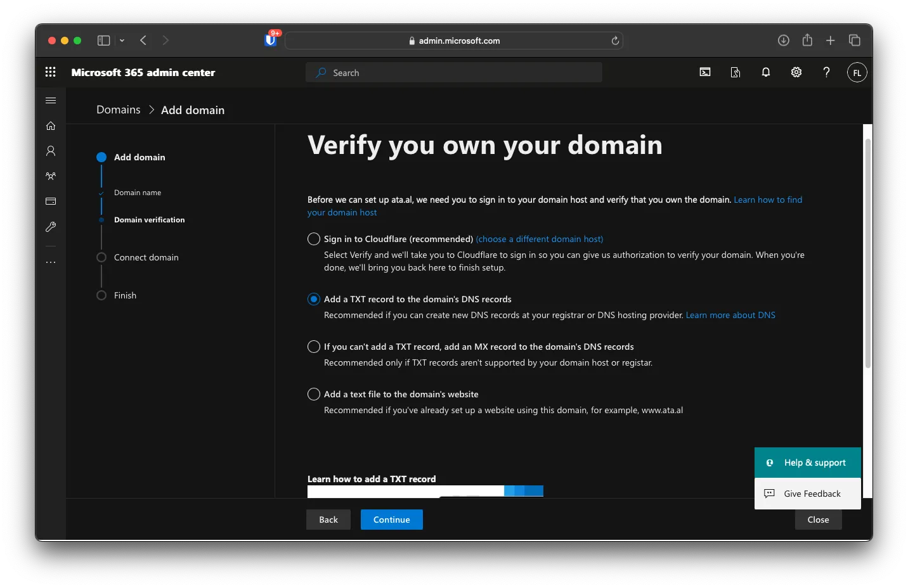Image resolution: width=908 pixels, height=588 pixels.
Task: Click Domains breadcrumb link
Action: click(119, 110)
